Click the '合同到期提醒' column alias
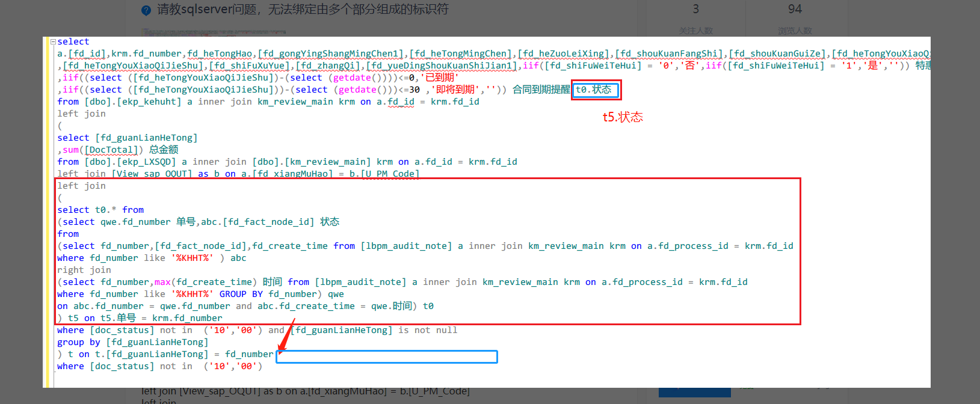The image size is (980, 404). (541, 90)
